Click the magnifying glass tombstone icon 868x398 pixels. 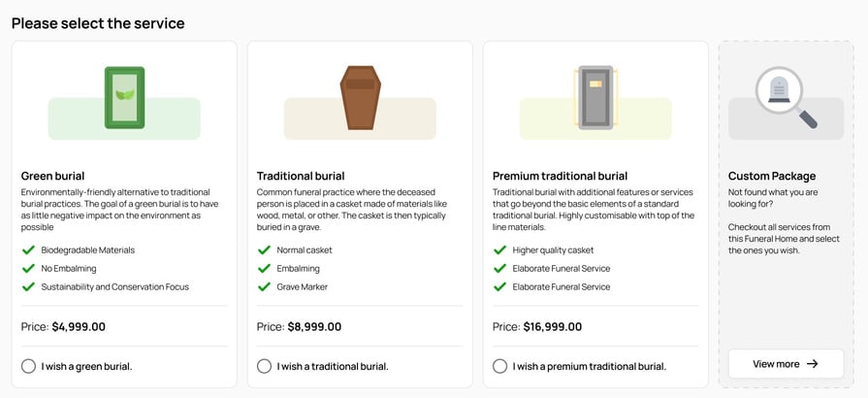coord(786,97)
